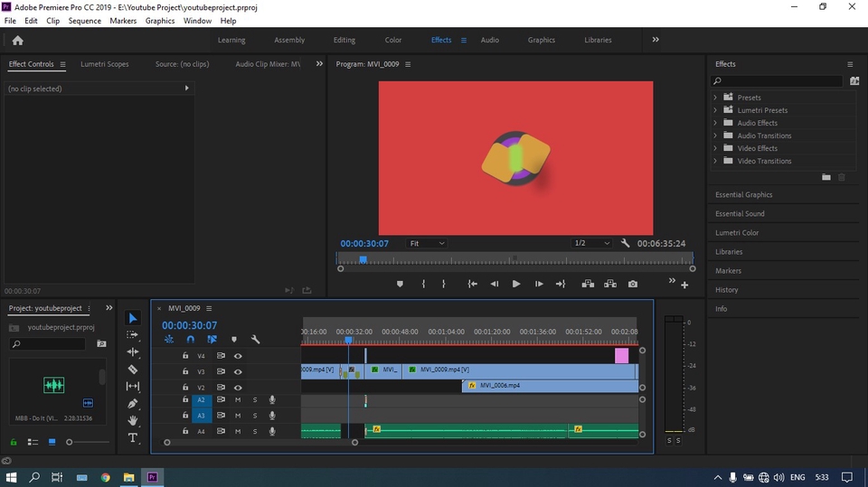Click the Lift button
Viewport: 868px width, 487px height.
[588, 284]
